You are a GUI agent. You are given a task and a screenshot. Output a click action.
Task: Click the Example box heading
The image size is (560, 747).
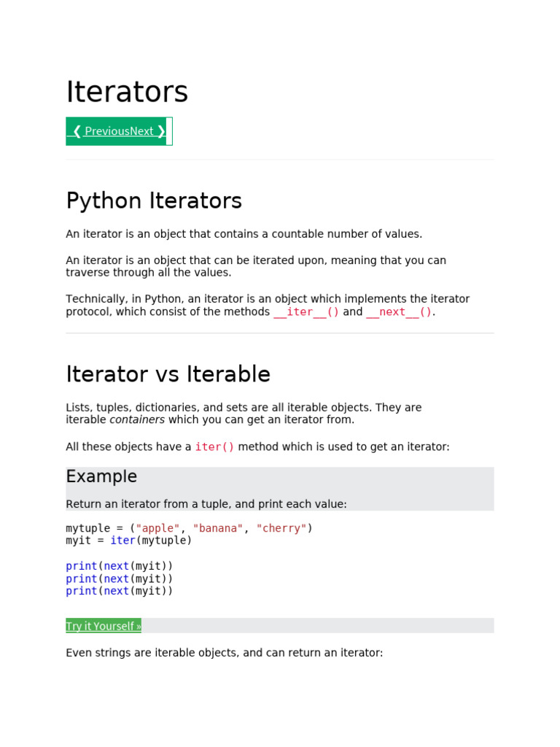coord(101,476)
